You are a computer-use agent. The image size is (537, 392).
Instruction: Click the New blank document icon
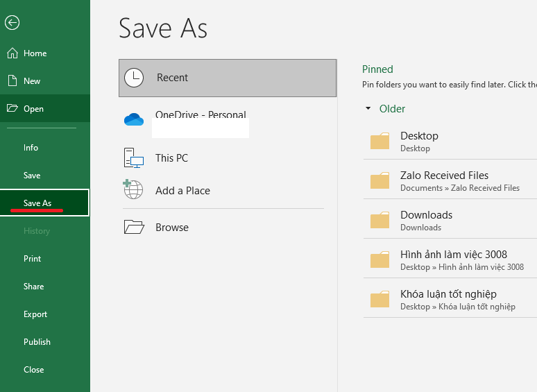click(12, 80)
